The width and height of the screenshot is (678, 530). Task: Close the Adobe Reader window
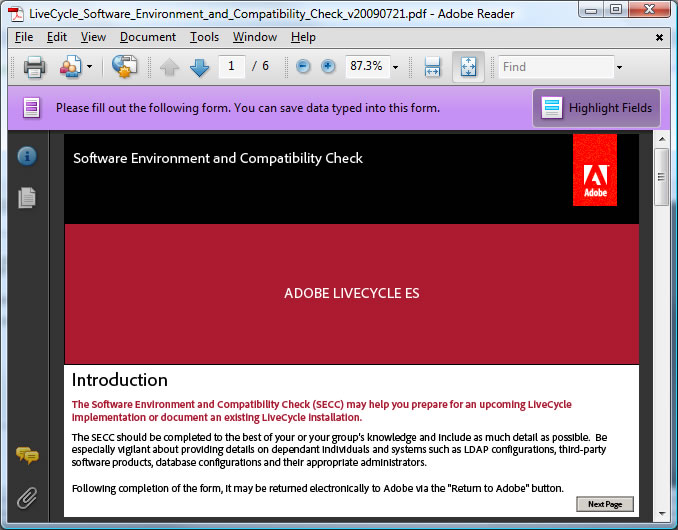pyautogui.click(x=649, y=10)
